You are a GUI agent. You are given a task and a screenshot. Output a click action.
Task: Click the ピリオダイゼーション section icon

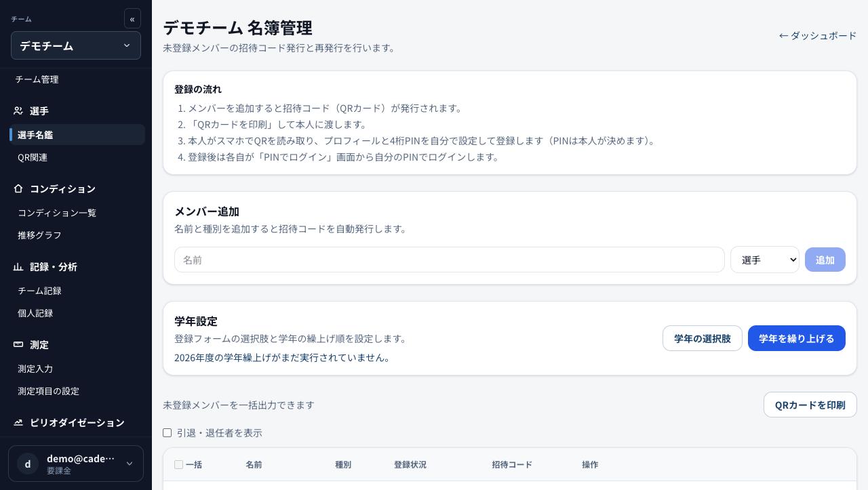[18, 422]
